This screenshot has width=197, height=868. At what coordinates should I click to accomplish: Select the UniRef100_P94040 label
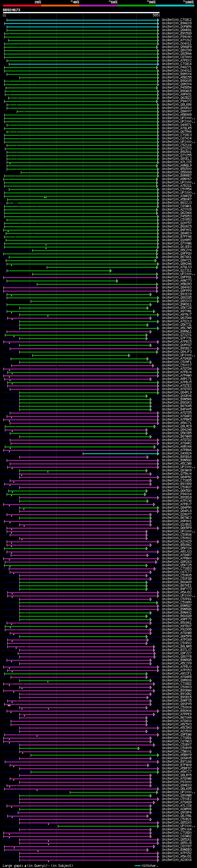pos(177,37)
